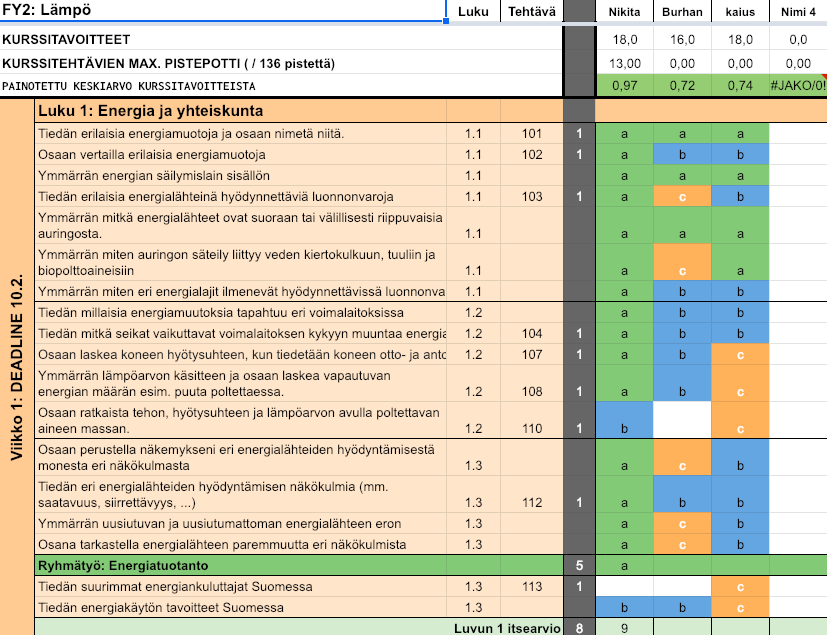Select the itsearvio points value 8
Screen dimensions: 827x635
pos(579,628)
